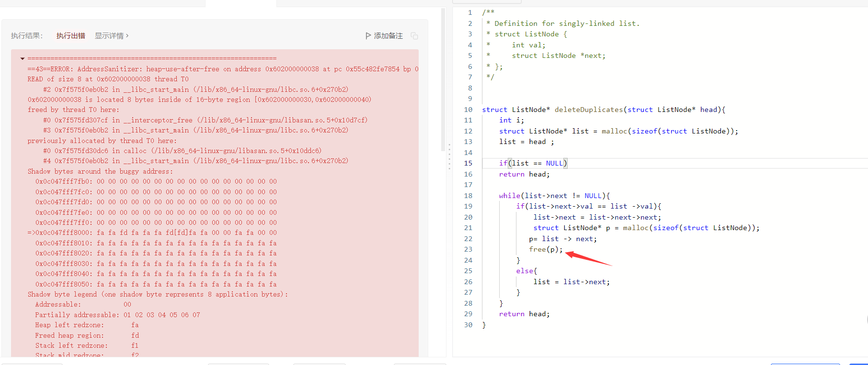Image resolution: width=868 pixels, height=365 pixels.
Task: Click line number 12 in the gutter
Action: click(x=468, y=131)
